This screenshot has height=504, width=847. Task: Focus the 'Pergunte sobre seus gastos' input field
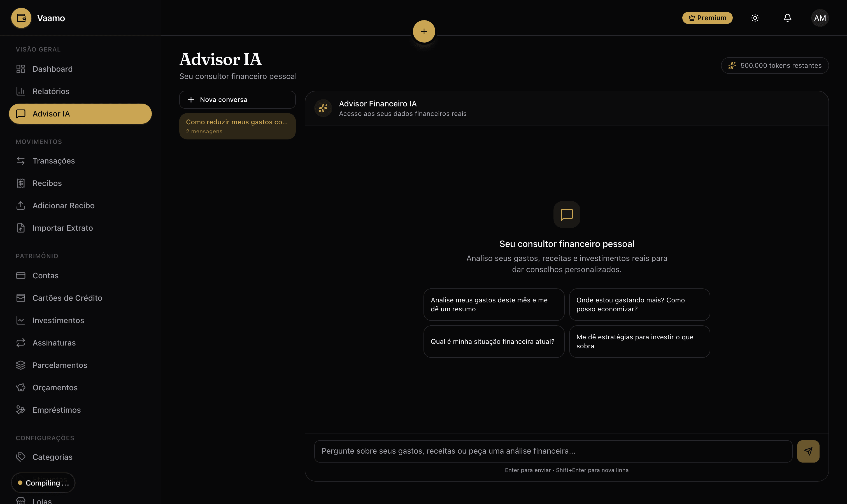553,451
